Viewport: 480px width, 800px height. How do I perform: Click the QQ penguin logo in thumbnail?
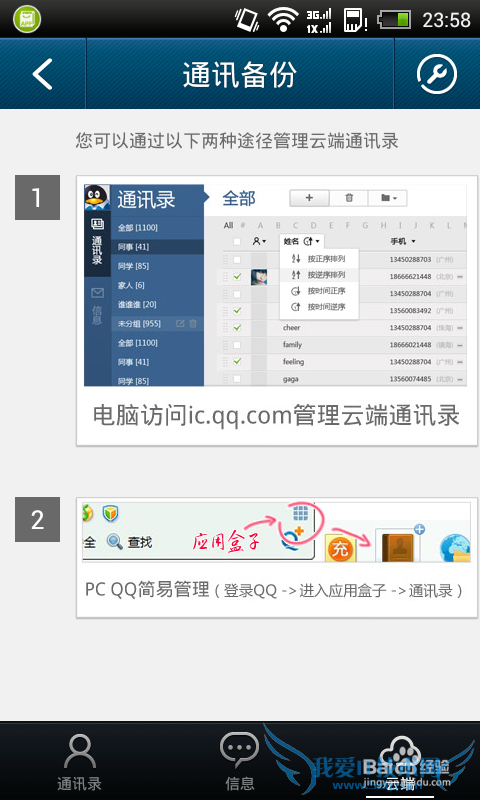click(97, 197)
